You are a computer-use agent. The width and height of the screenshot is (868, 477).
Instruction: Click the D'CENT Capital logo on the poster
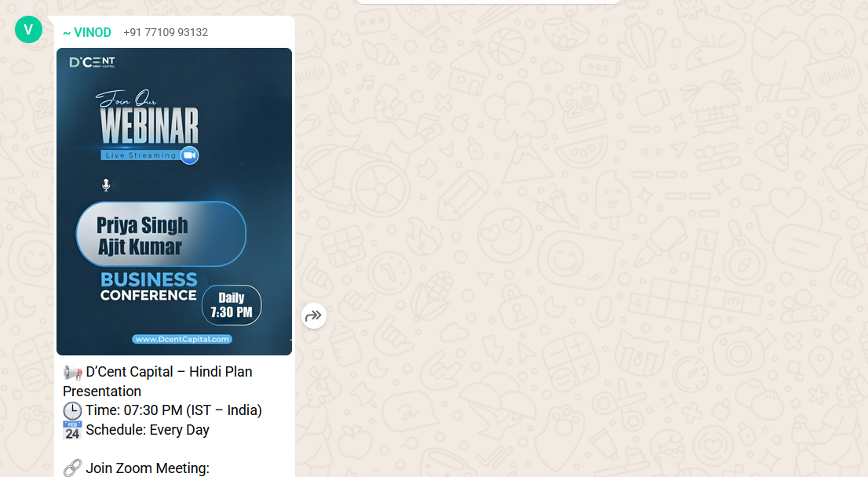(93, 62)
